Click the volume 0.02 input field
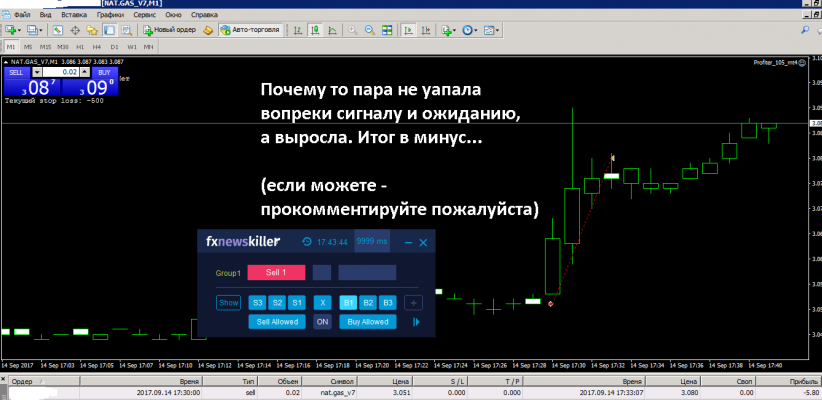Image resolution: width=822 pixels, height=400 pixels. [64, 72]
